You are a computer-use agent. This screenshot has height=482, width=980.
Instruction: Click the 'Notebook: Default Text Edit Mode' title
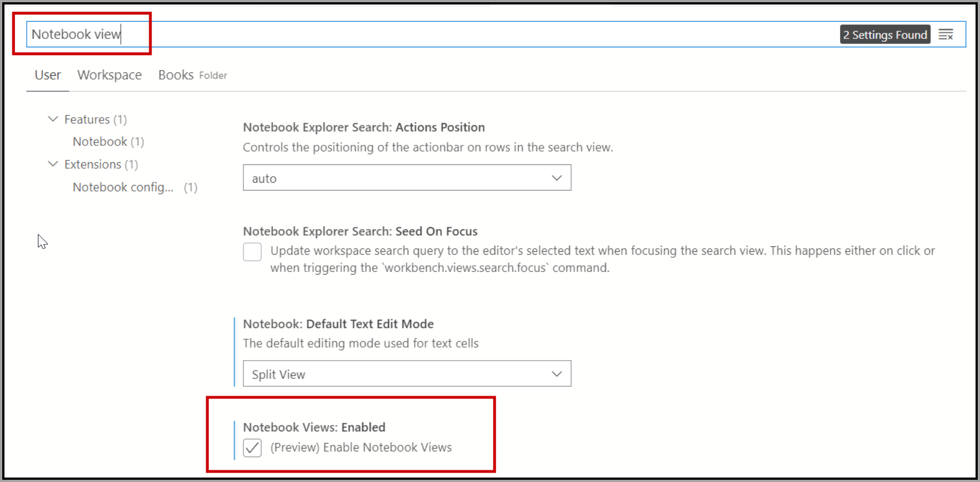338,324
